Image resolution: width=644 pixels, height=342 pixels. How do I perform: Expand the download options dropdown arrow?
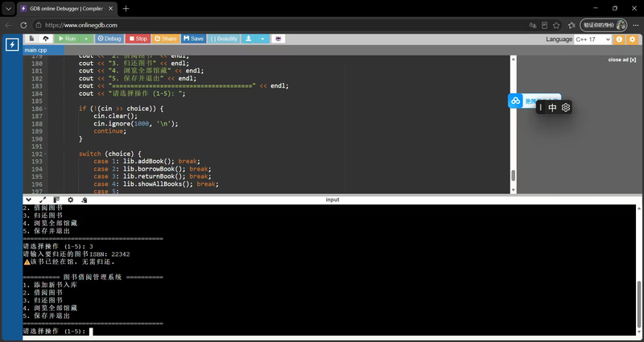point(262,39)
